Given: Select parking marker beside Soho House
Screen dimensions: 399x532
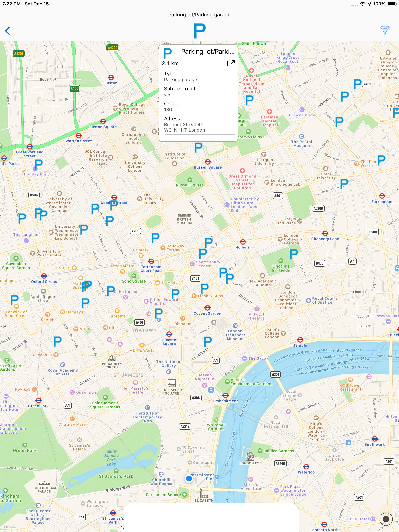Looking at the screenshot, I should [110, 291].
